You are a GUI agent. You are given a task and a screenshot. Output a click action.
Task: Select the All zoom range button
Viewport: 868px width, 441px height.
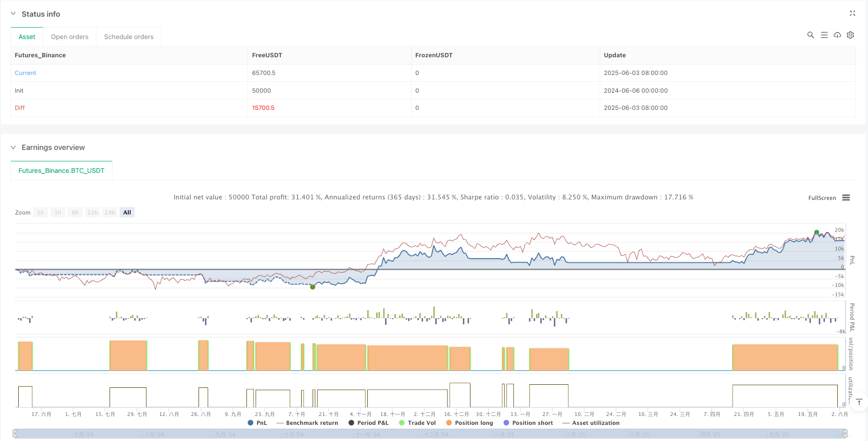click(127, 212)
